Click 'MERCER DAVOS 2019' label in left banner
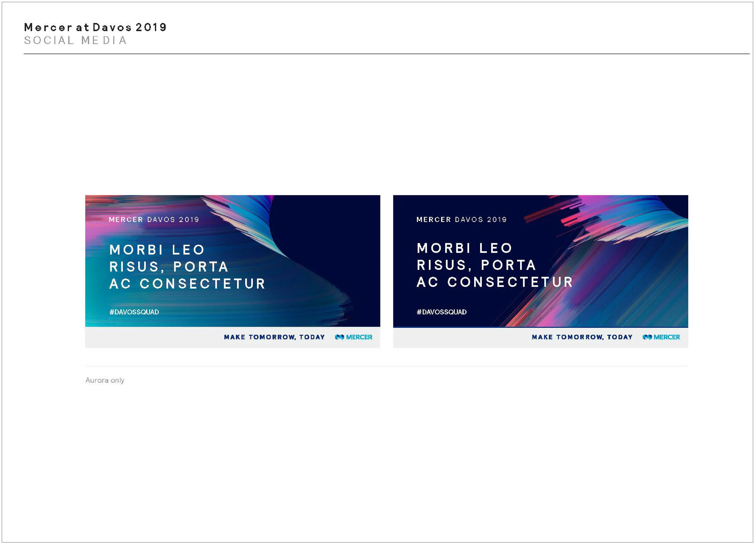Screen dimensions: 756x545 pos(154,219)
